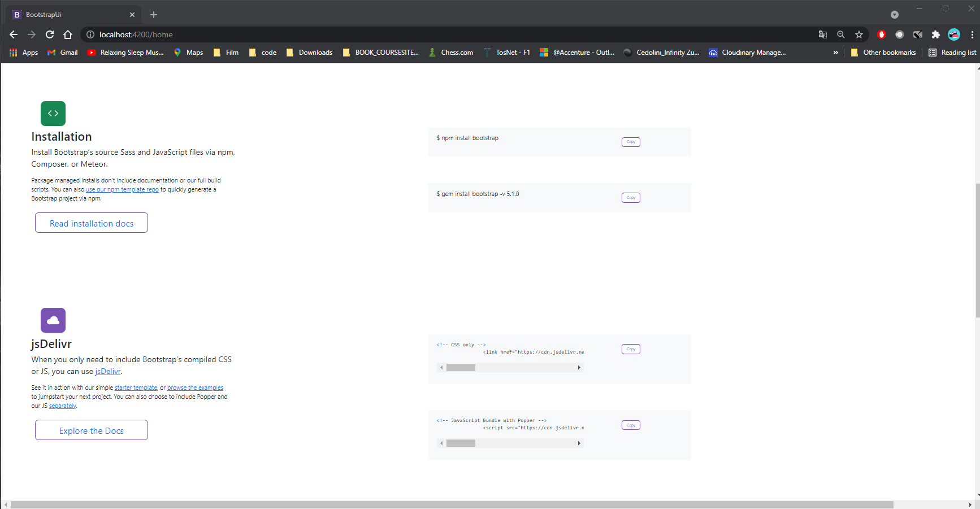Open a new browser tab
Viewport: 980px width, 509px height.
[x=154, y=15]
